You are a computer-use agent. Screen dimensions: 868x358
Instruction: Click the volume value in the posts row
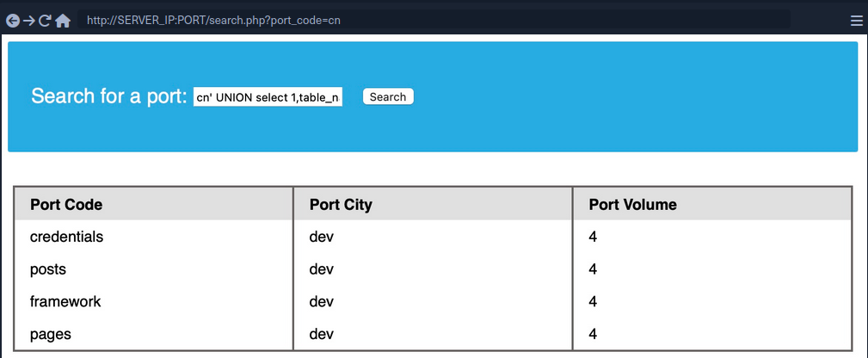coord(594,269)
